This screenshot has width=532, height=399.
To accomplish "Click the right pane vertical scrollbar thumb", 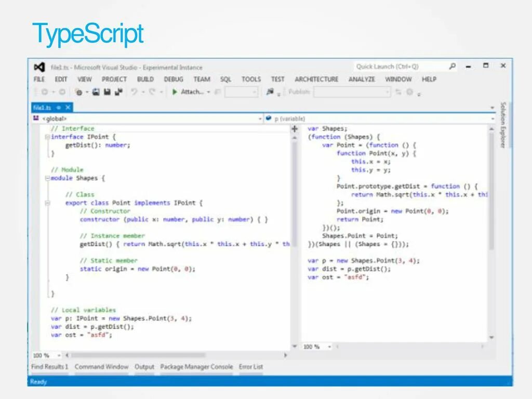I will (x=491, y=191).
